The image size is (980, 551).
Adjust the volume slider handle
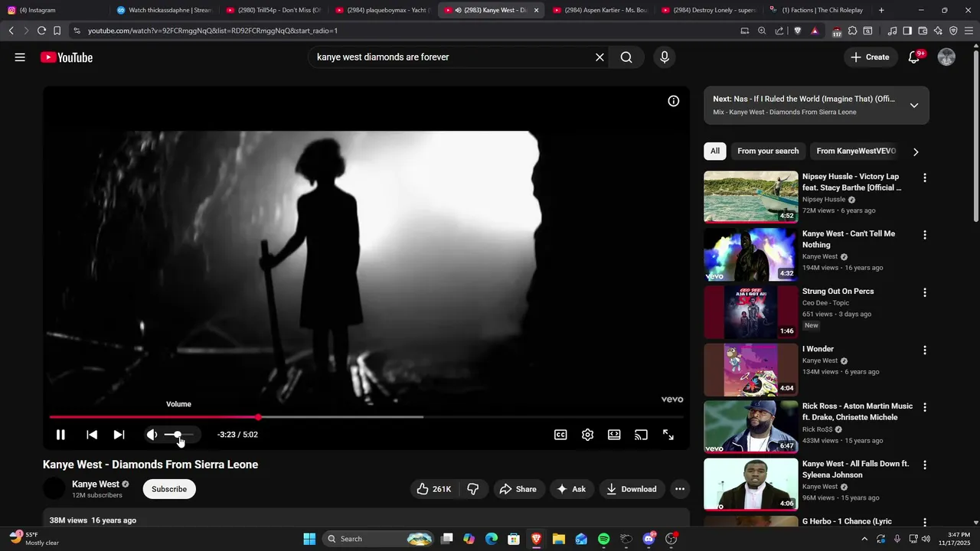178,435
